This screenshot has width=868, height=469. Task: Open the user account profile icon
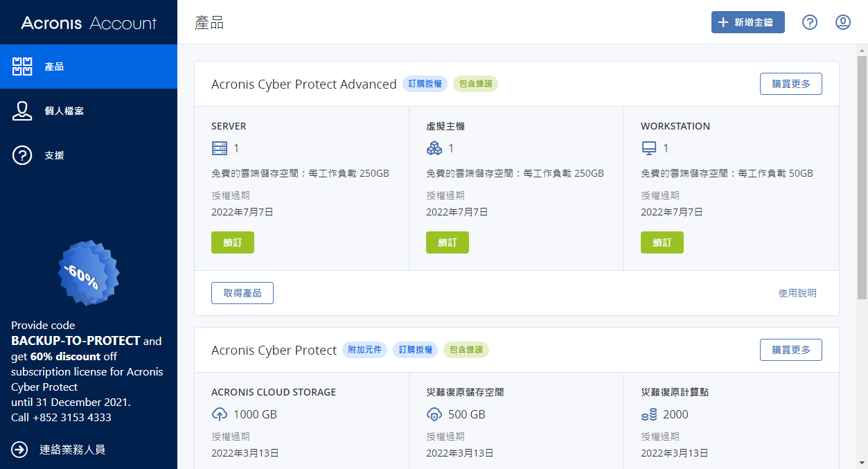coord(843,22)
